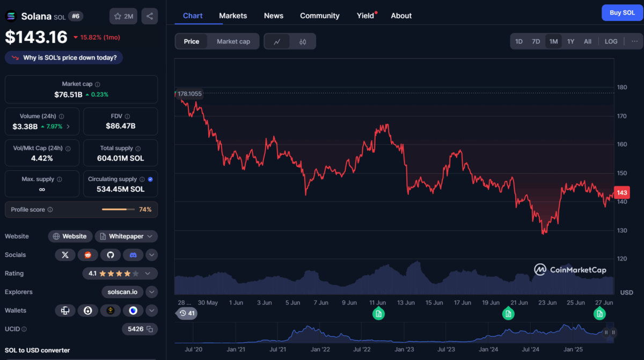Open Solana X (Twitter) social link
Screen dimensions: 644x360
tap(65, 255)
